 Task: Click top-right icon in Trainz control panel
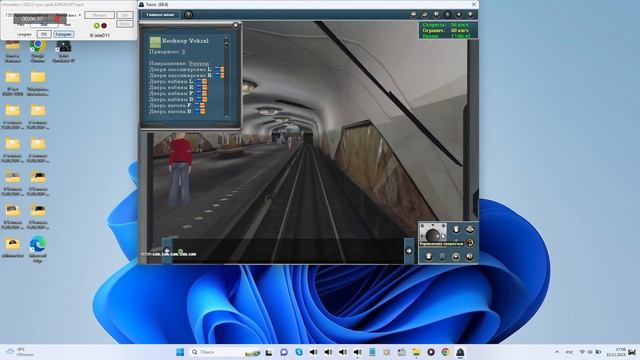(470, 229)
